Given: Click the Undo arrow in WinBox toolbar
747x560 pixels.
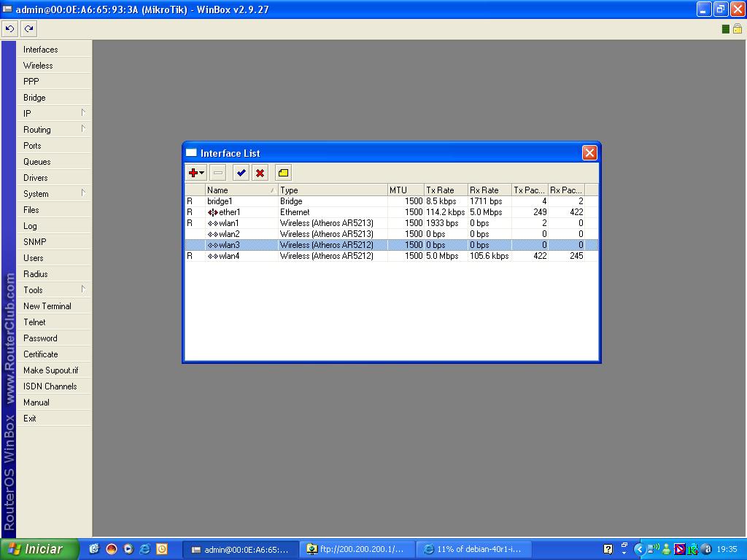Looking at the screenshot, I should [x=9, y=29].
